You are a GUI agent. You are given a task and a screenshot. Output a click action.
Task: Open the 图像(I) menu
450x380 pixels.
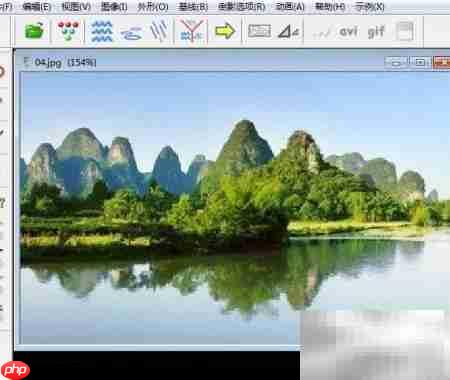point(114,7)
